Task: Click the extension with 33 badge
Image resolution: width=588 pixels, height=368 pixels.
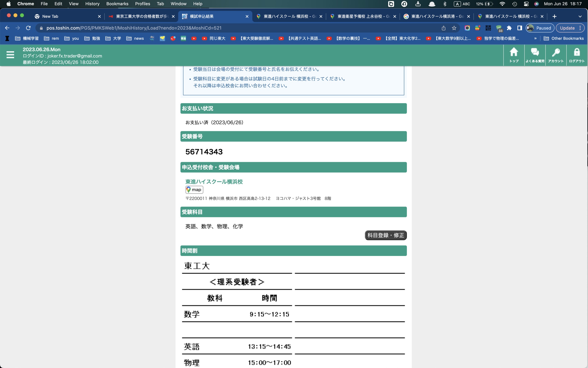Action: click(499, 28)
